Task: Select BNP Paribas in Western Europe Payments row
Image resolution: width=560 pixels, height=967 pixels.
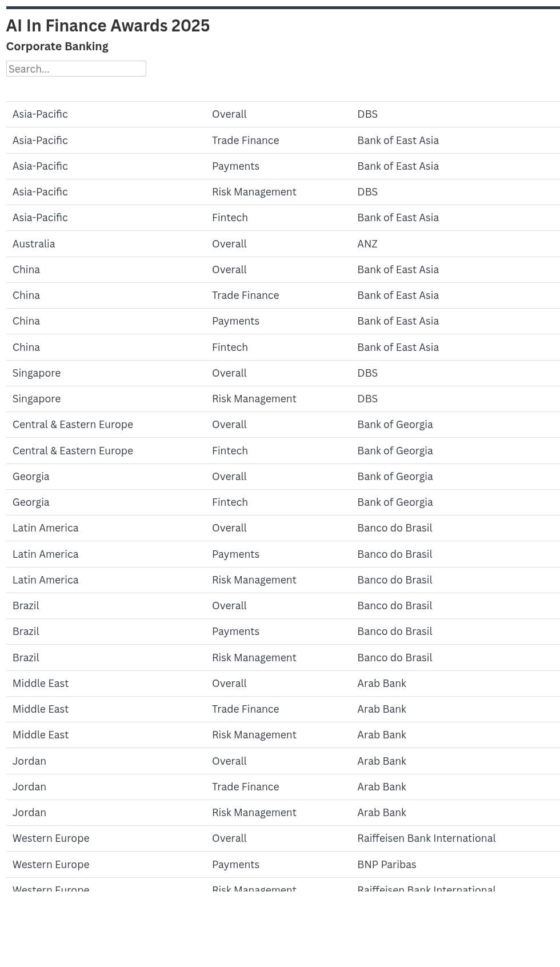Action: pyautogui.click(x=386, y=864)
